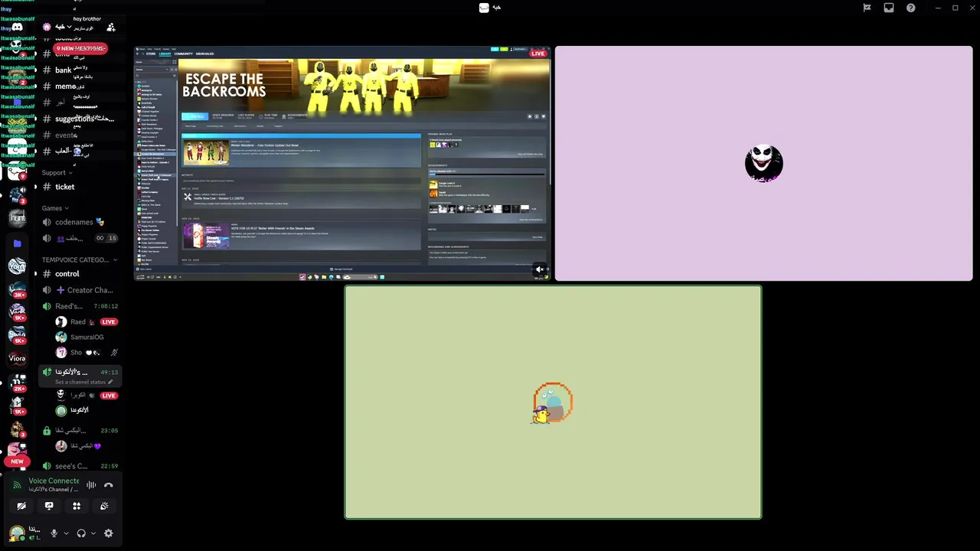Edit channel status with the pencil icon
980x551 pixels.
(x=110, y=382)
